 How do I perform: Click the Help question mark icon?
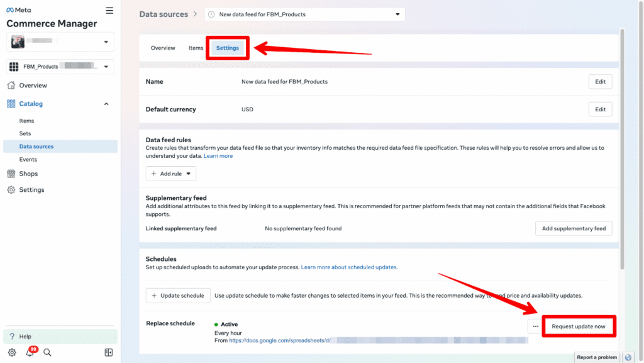tap(12, 337)
